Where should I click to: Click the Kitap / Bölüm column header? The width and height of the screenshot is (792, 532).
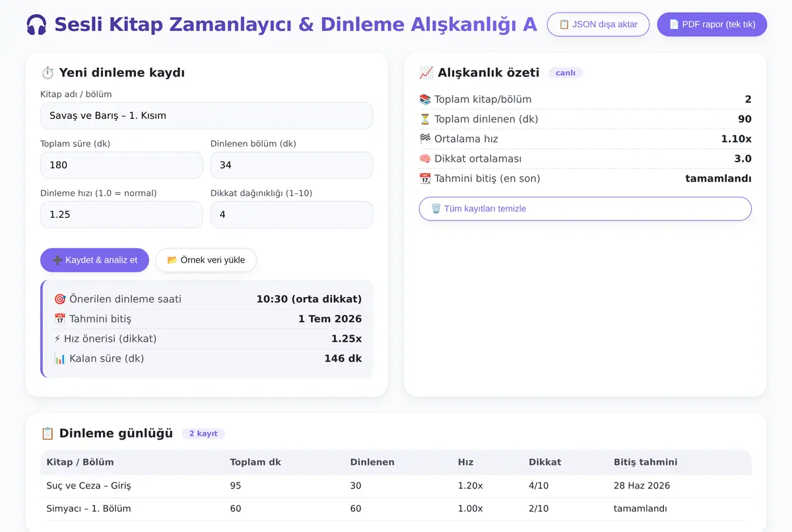coord(80,462)
